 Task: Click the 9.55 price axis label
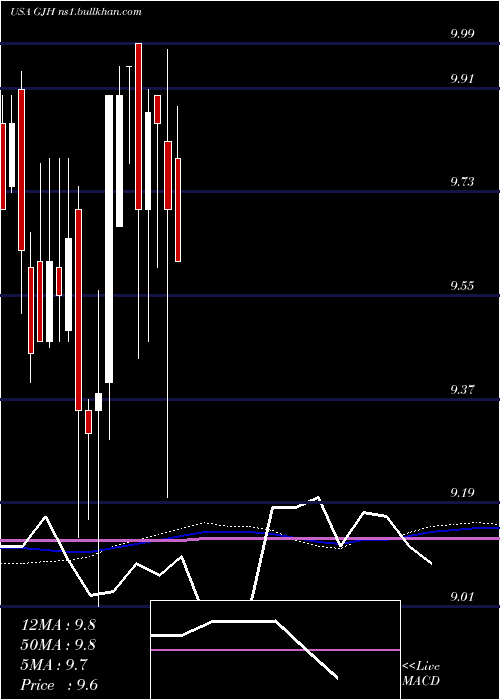pyautogui.click(x=463, y=285)
